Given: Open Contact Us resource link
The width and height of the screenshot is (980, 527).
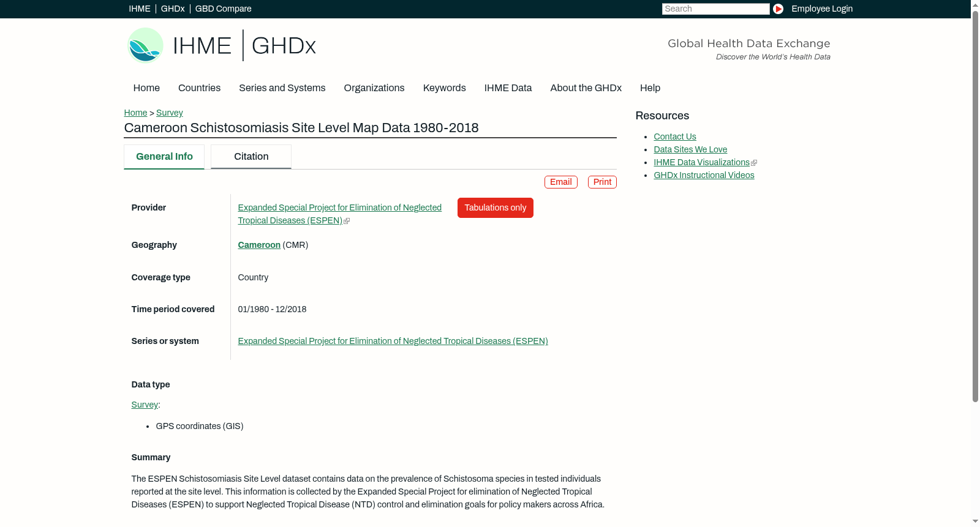Looking at the screenshot, I should click(x=675, y=136).
